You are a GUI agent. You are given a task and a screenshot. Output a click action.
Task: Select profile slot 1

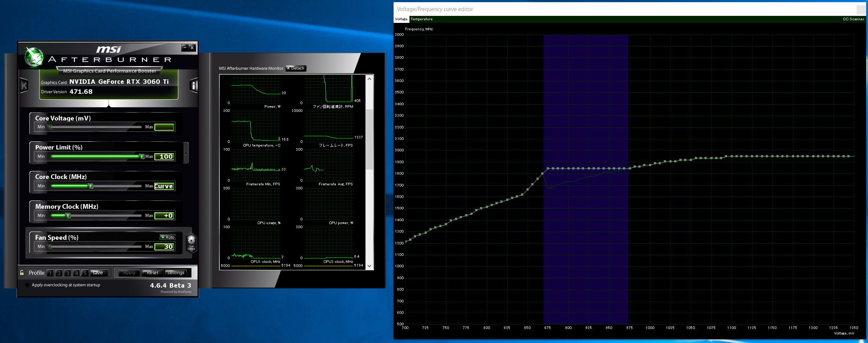pyautogui.click(x=50, y=273)
